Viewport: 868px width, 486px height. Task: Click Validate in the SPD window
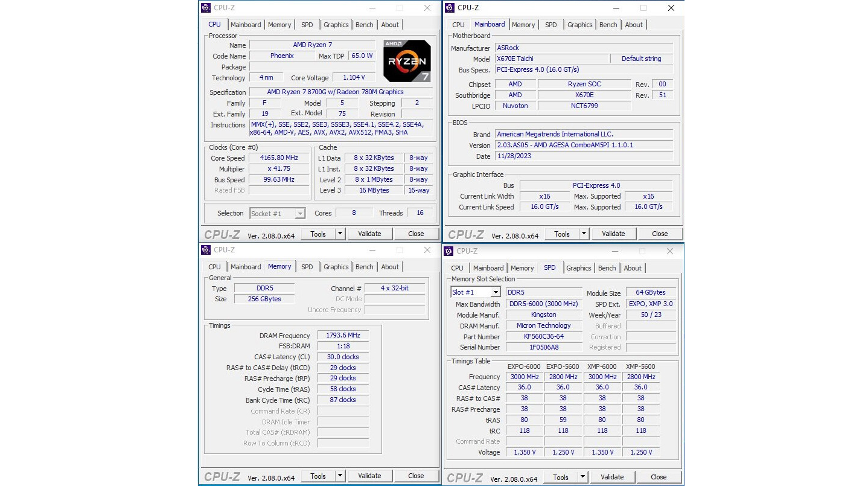[612, 477]
